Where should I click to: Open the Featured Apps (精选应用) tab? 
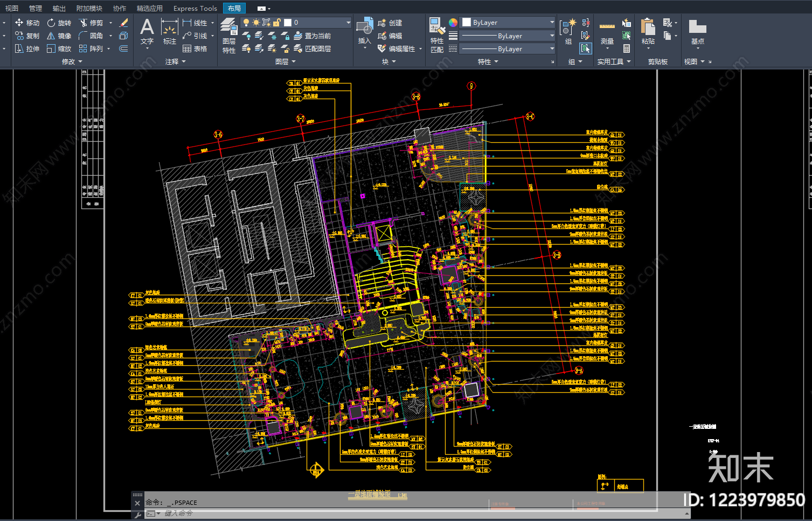[x=150, y=9]
